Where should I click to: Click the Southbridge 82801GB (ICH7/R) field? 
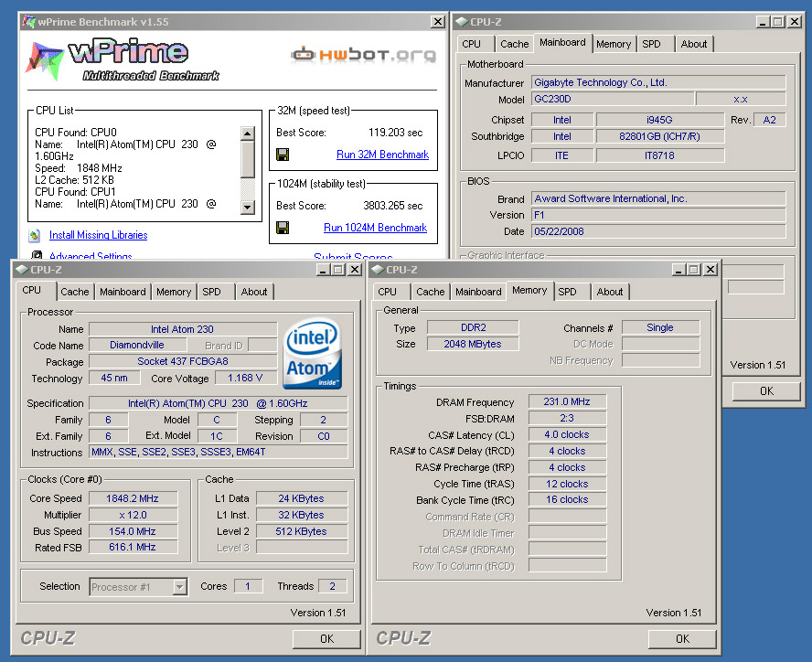tap(660, 136)
